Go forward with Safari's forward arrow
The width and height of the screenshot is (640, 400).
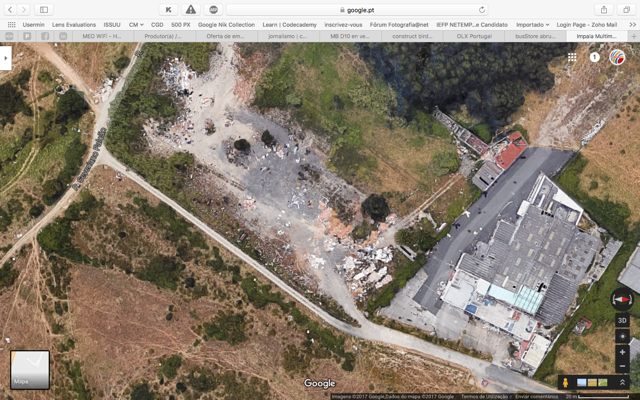tap(24, 9)
